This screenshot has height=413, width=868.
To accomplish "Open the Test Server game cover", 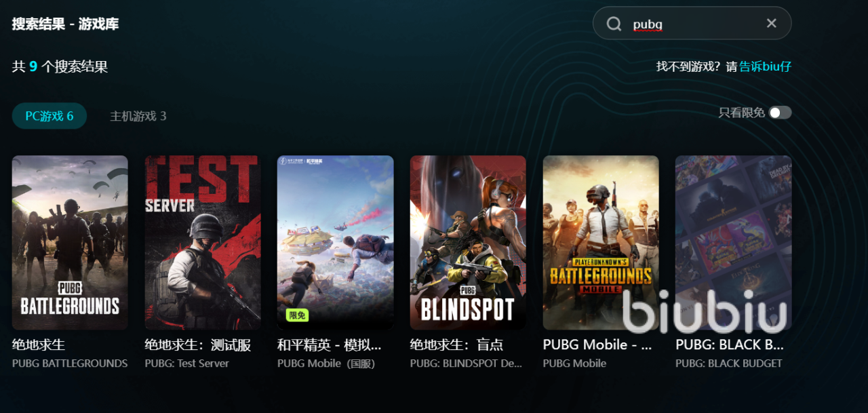I will (x=203, y=243).
